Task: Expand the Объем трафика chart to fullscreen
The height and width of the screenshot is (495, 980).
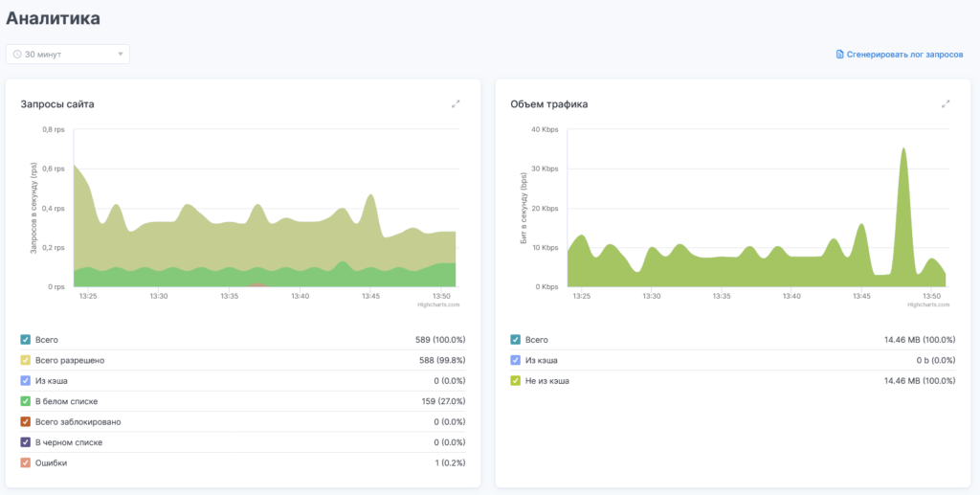Action: 946,103
